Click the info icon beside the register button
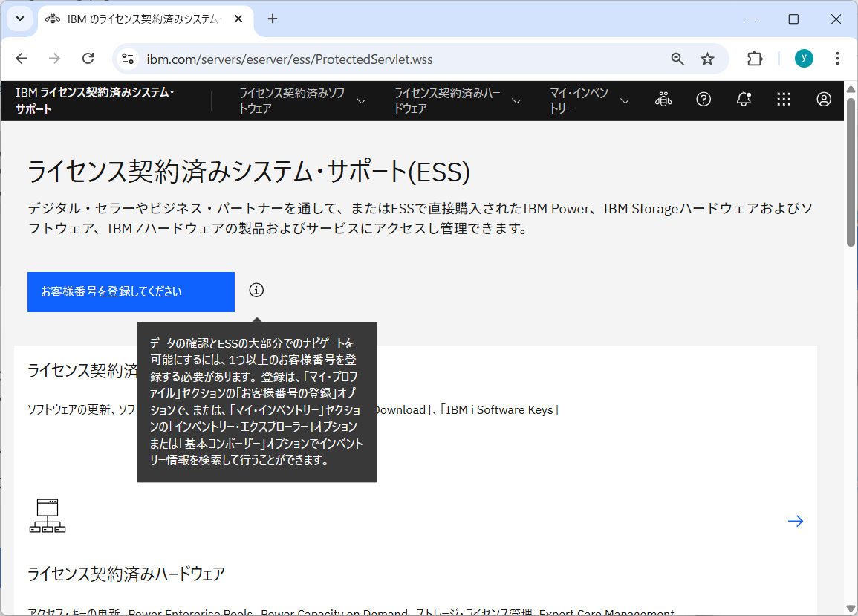858x616 pixels. [x=256, y=291]
